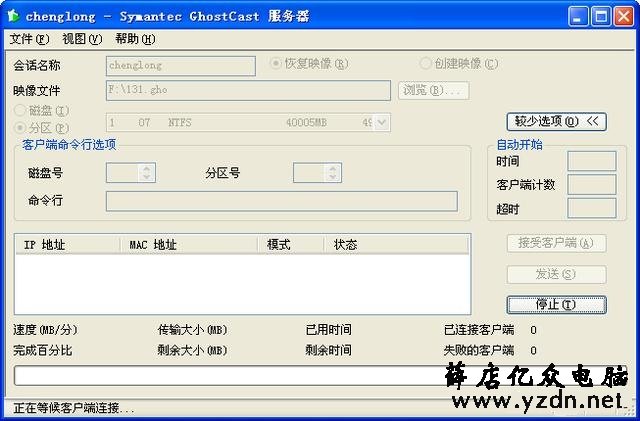Open the 帮助(H) menu
This screenshot has width=640, height=421.
(x=135, y=39)
